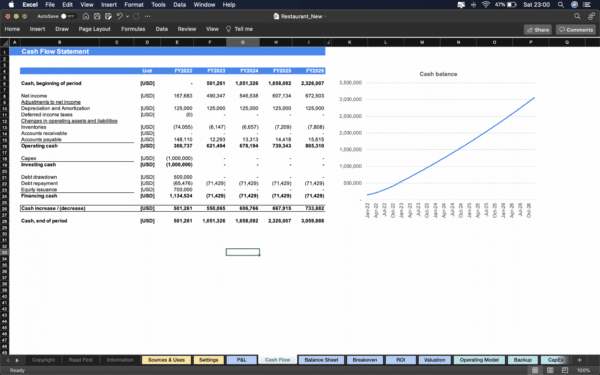
Task: Open the more toolbar options ellipsis
Action: [148, 16]
